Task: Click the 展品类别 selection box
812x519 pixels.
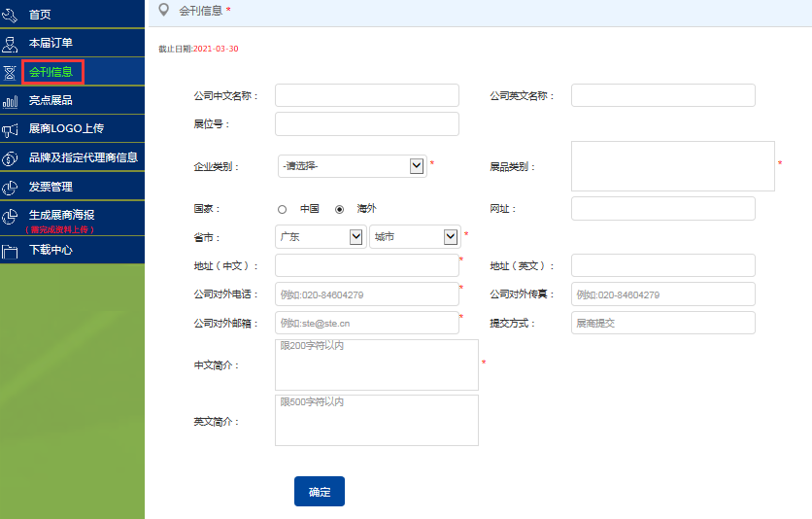Action: (672, 166)
